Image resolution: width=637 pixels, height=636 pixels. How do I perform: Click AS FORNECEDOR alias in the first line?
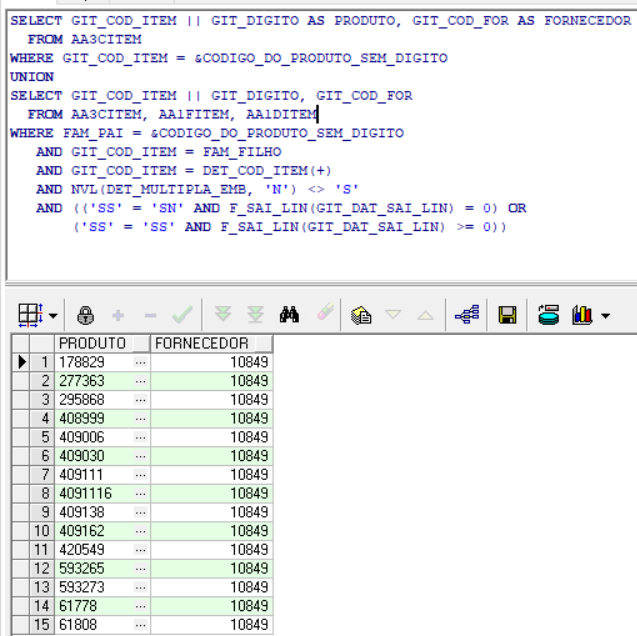pos(574,21)
